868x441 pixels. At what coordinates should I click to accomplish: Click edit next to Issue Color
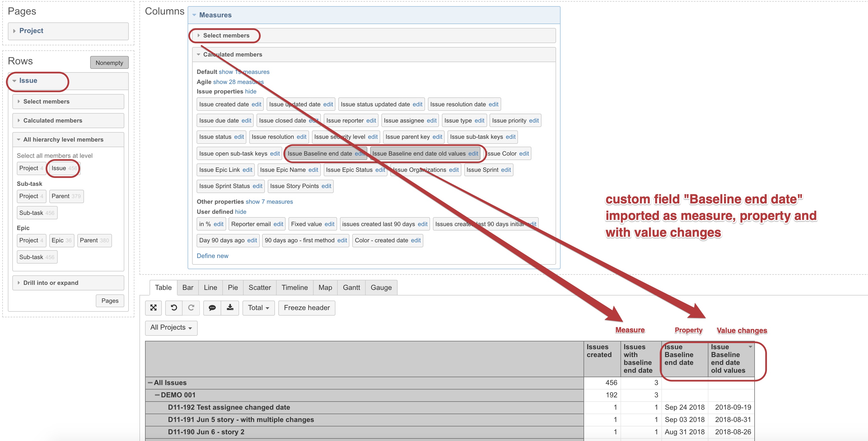(524, 154)
